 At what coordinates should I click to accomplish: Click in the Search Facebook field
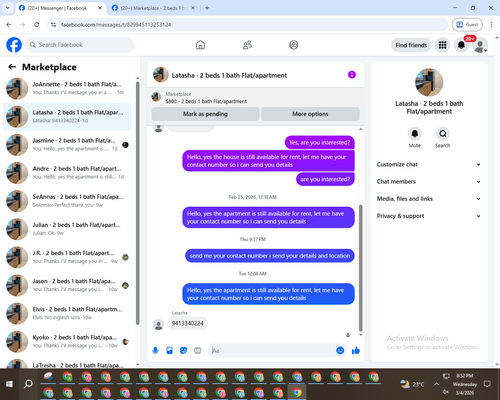pyautogui.click(x=80, y=45)
